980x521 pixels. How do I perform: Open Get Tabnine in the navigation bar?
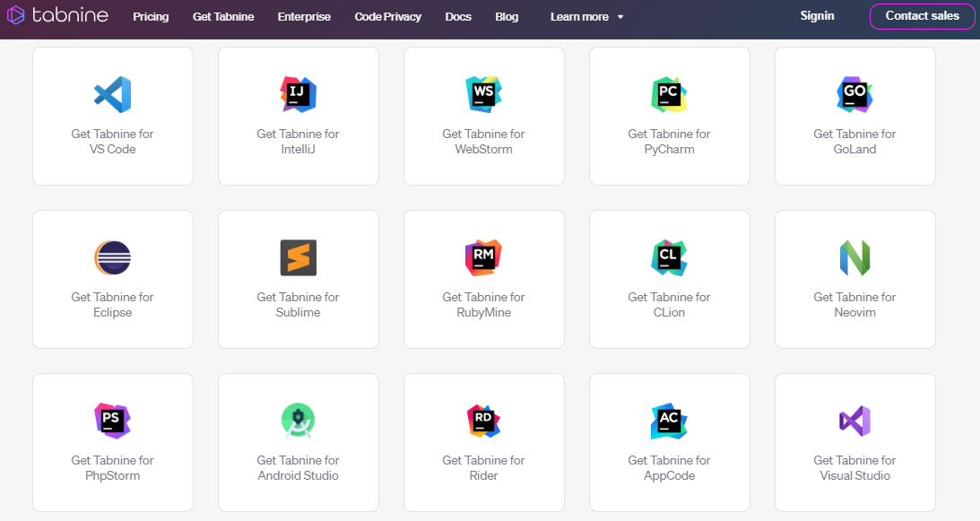[223, 17]
